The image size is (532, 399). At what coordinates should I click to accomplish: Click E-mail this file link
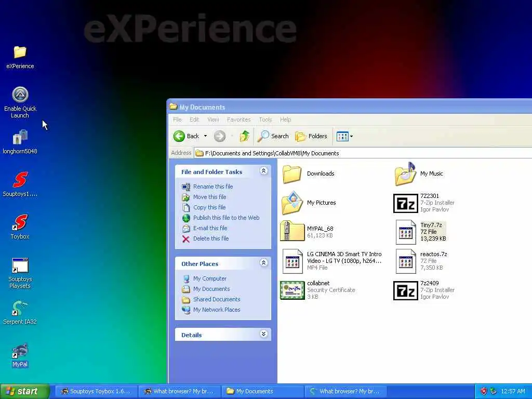[210, 228]
